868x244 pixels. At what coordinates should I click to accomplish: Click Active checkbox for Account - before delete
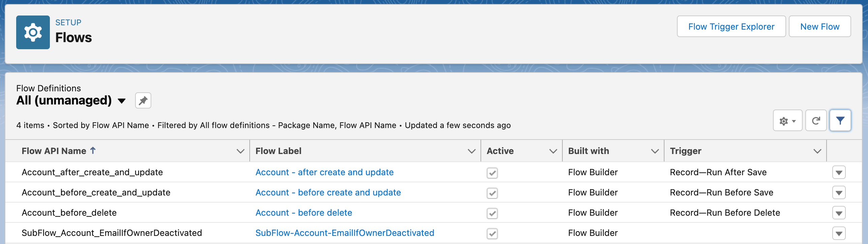tap(492, 213)
